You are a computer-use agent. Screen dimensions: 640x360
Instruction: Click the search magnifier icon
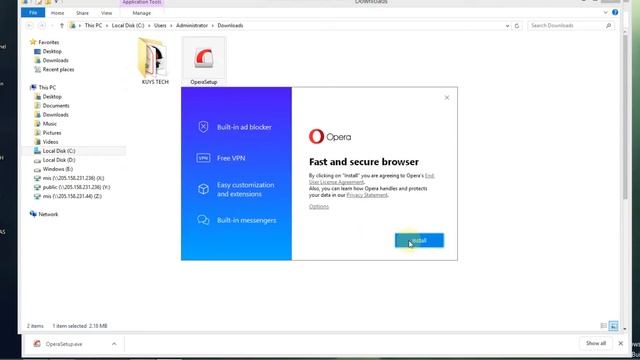tap(609, 26)
